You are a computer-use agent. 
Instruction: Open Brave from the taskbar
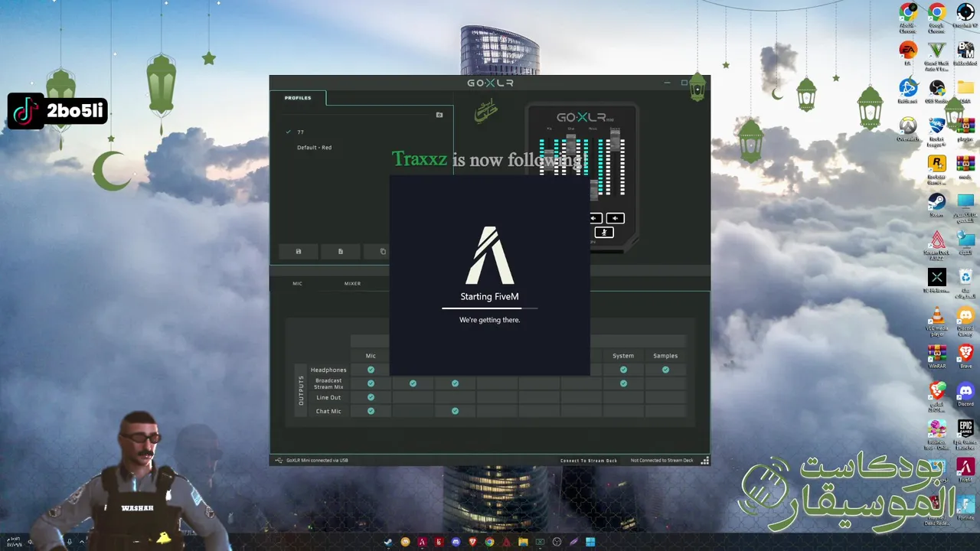(x=472, y=542)
